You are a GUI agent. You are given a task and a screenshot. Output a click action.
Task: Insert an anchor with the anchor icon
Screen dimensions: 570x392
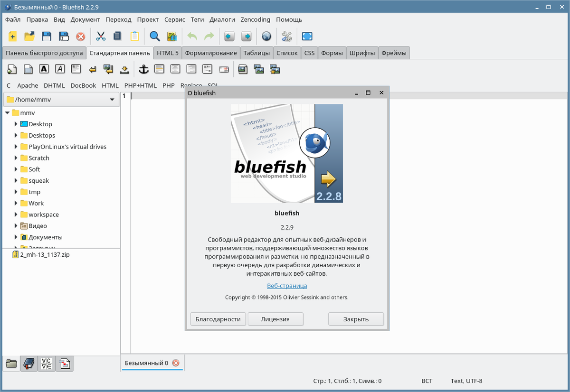[x=143, y=69]
